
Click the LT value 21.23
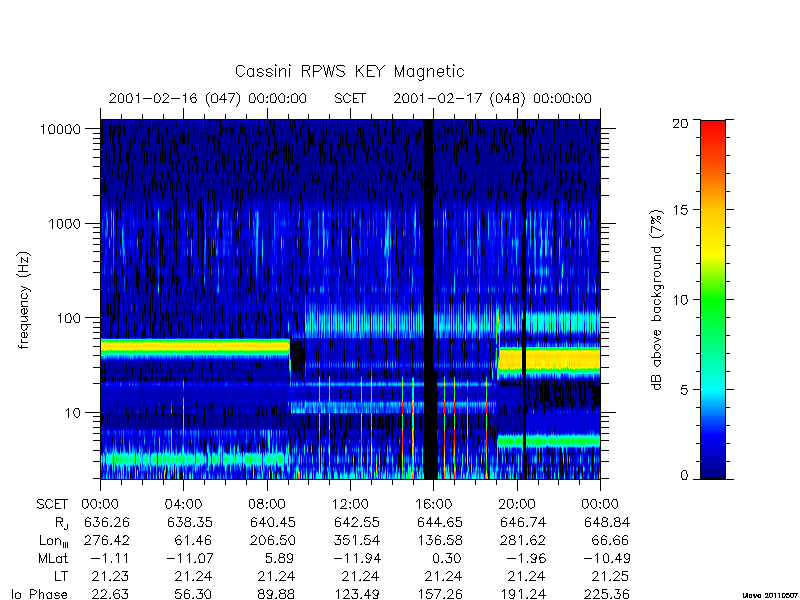pos(111,577)
